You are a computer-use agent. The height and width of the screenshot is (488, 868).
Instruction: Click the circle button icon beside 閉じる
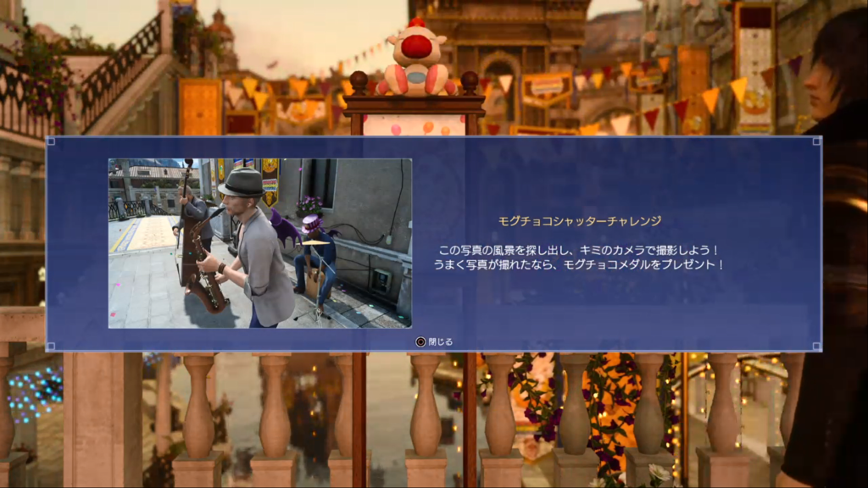pos(420,342)
